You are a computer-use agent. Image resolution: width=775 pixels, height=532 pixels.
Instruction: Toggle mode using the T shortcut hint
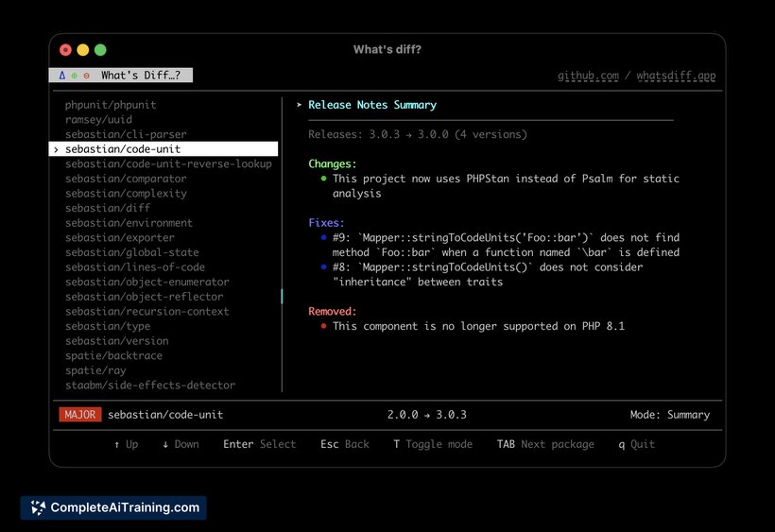[432, 444]
